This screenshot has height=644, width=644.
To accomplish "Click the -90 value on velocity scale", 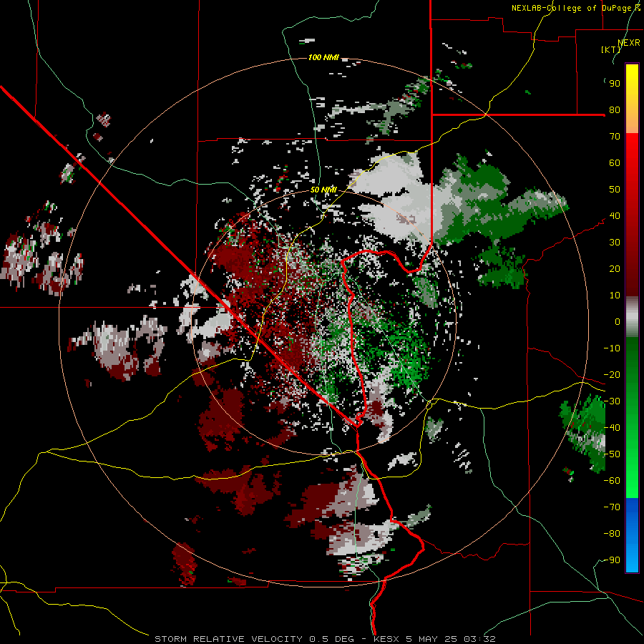I will point(612,560).
